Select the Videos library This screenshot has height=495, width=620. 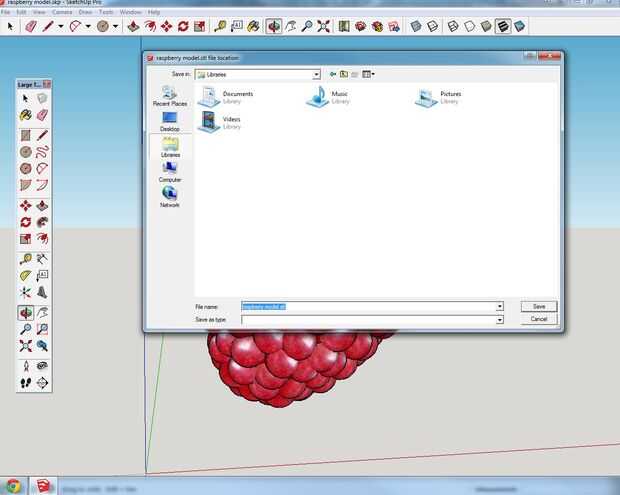click(x=219, y=122)
